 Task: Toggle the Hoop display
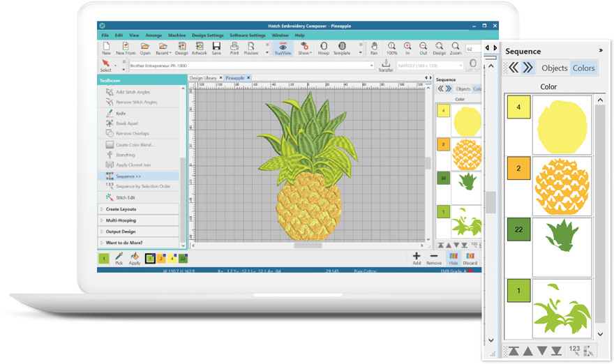[x=324, y=49]
